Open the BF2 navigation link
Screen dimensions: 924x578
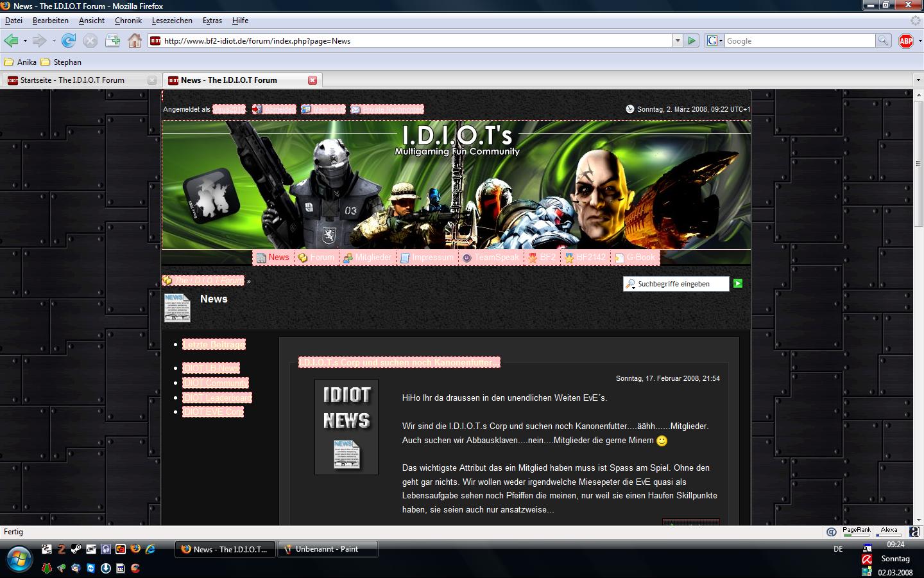tap(542, 258)
